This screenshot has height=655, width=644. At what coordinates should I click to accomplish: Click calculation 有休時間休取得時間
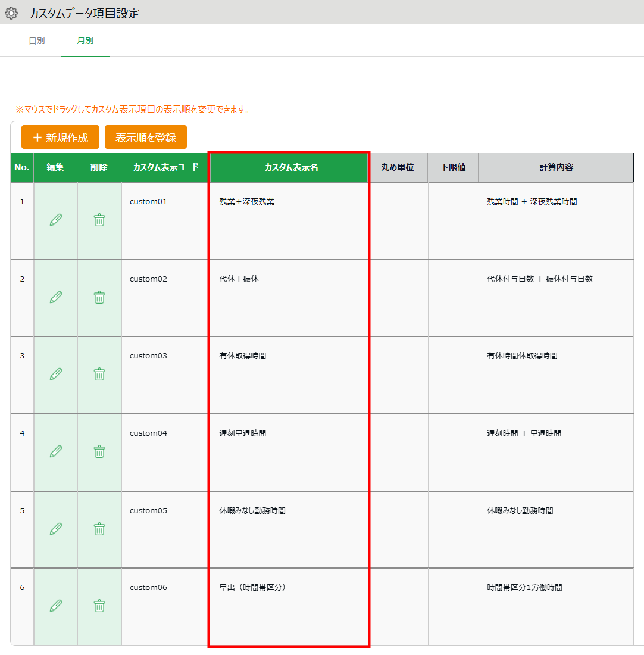pyautogui.click(x=522, y=356)
